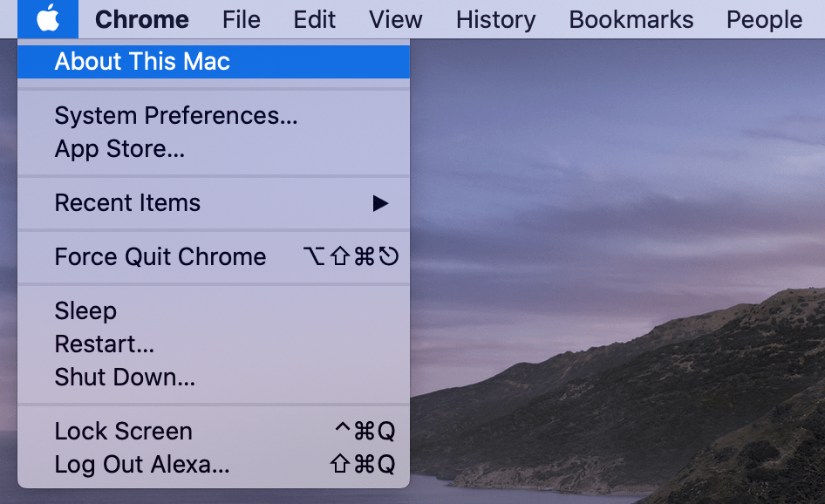Open System Preferences

click(x=174, y=115)
